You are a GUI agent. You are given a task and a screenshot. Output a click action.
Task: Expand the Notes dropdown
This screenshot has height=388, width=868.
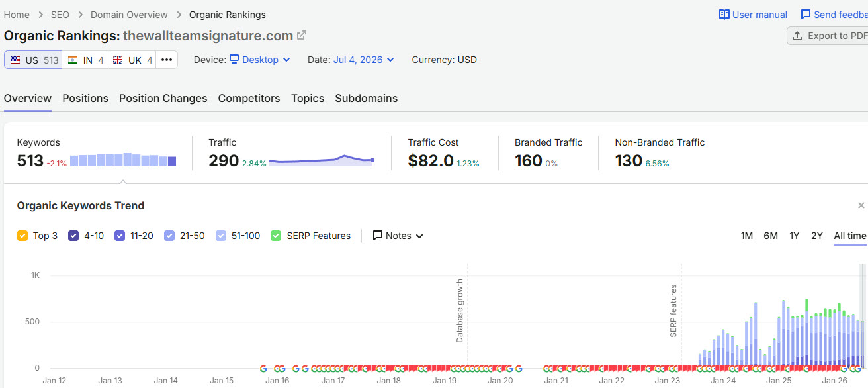pos(398,236)
